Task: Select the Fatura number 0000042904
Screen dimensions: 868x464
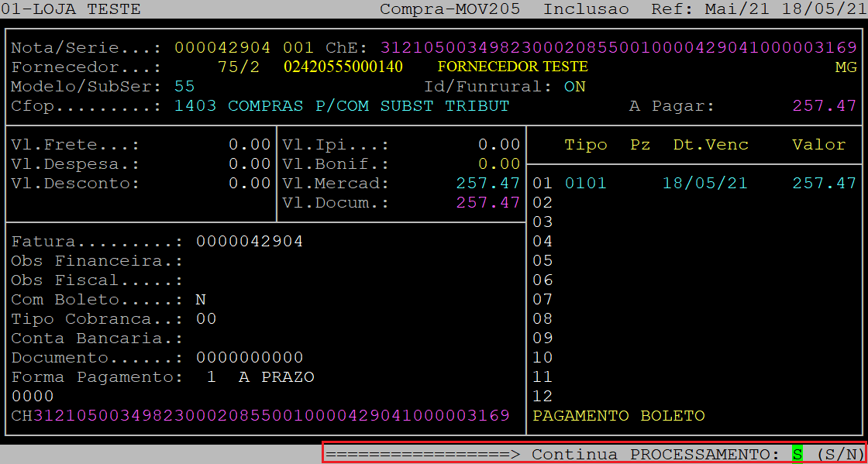Action: click(x=249, y=242)
